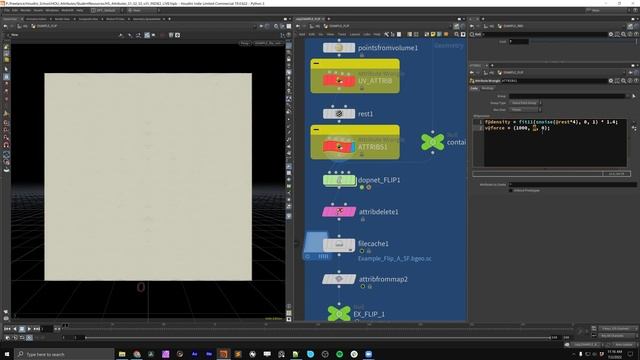Open the main Help menu
The width and height of the screenshot is (640, 360).
tap(80, 10)
